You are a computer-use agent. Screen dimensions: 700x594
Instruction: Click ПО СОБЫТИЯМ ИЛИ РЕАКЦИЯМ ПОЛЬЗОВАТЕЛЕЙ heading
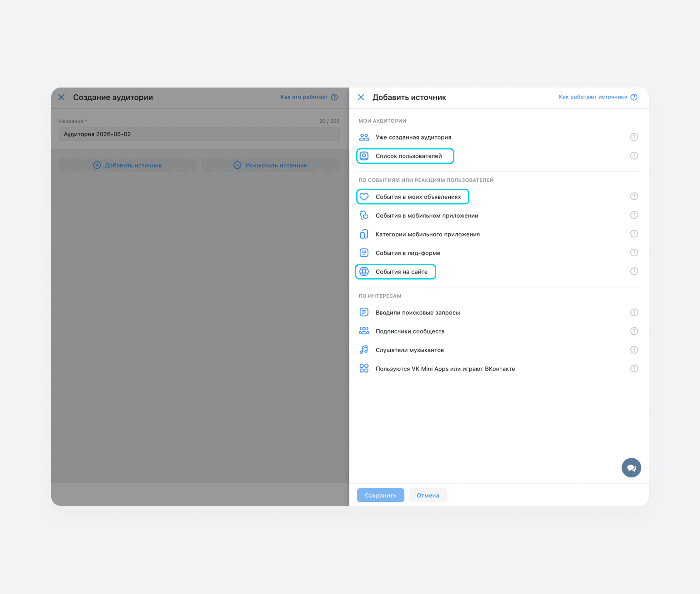(426, 180)
